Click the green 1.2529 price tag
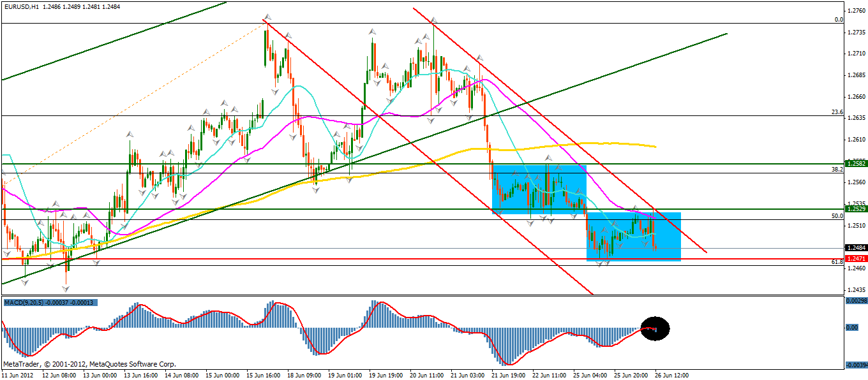 pos(855,208)
